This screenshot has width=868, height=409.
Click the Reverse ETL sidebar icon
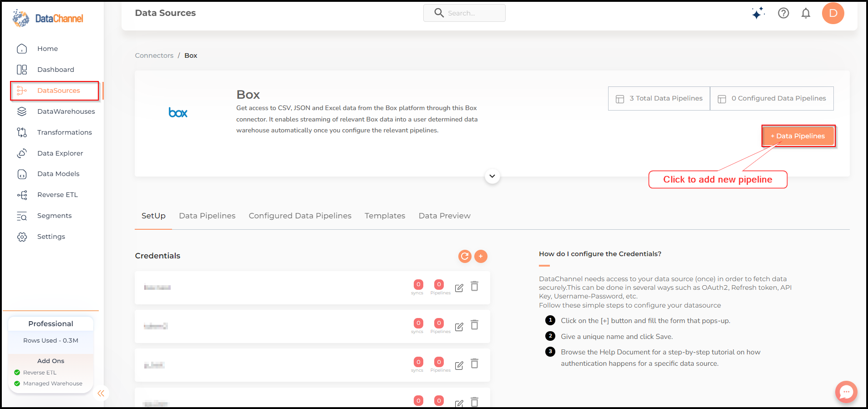click(22, 195)
